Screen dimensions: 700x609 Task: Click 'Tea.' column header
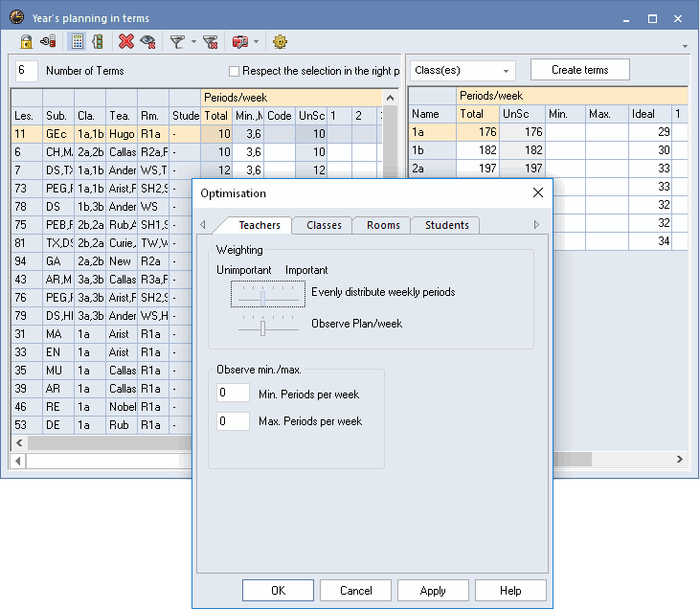[x=122, y=116]
